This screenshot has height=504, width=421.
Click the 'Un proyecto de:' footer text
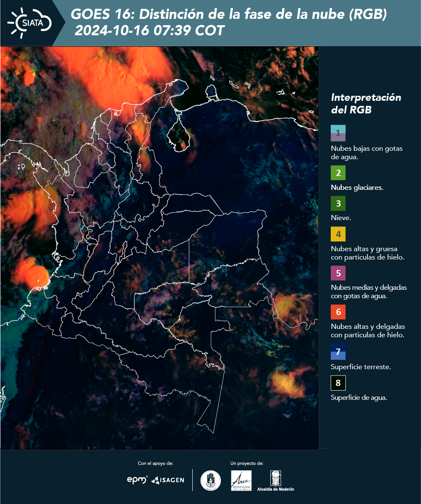(x=247, y=463)
